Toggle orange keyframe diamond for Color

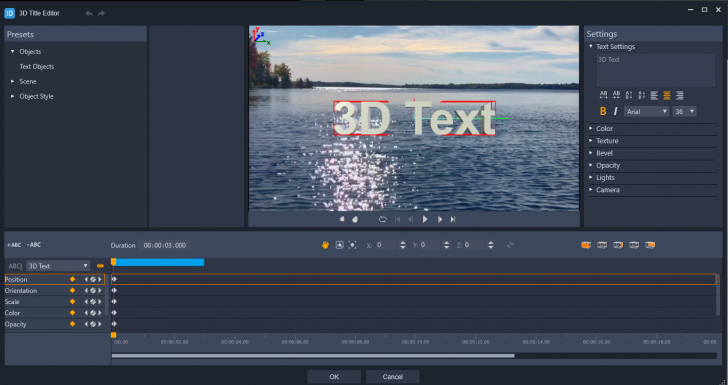click(x=72, y=313)
